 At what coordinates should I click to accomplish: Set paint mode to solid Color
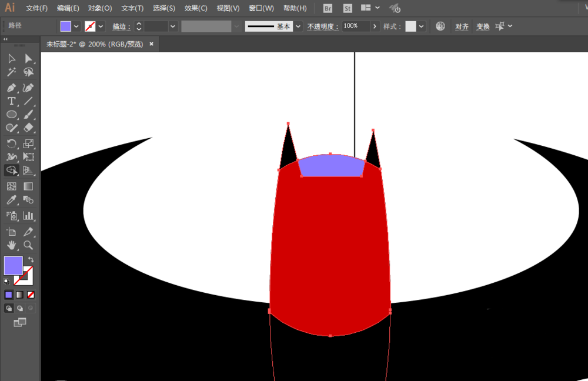tap(9, 295)
